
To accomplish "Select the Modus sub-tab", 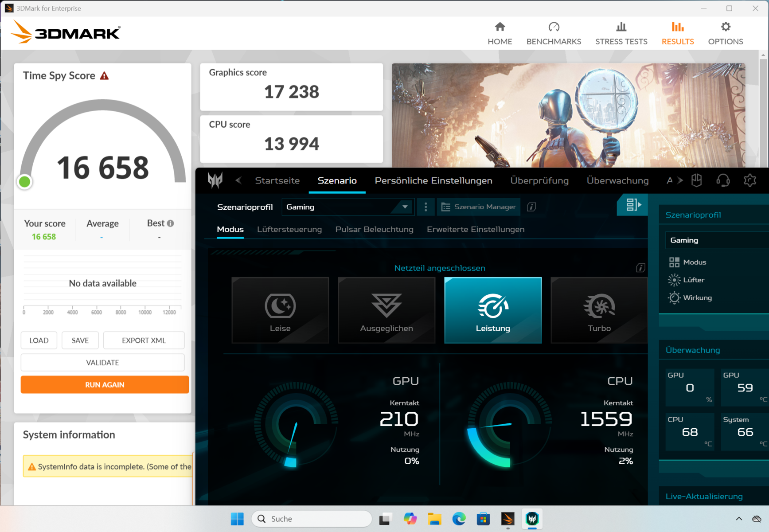I will (x=230, y=229).
